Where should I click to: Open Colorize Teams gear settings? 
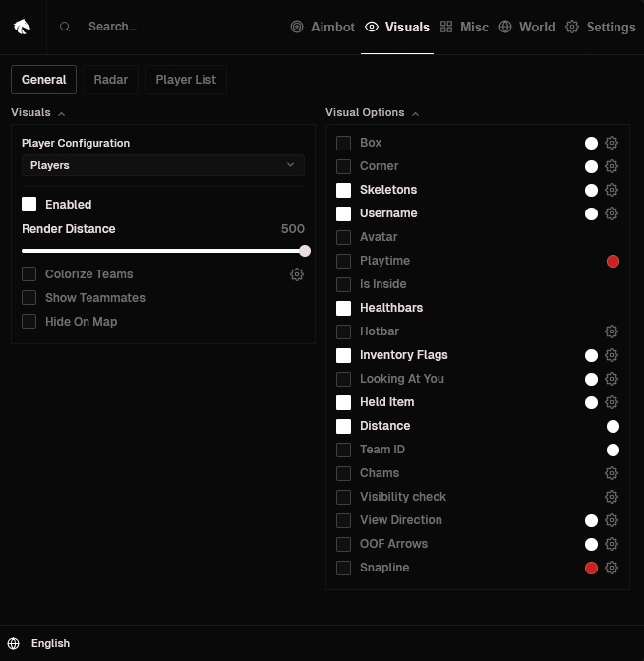(297, 274)
